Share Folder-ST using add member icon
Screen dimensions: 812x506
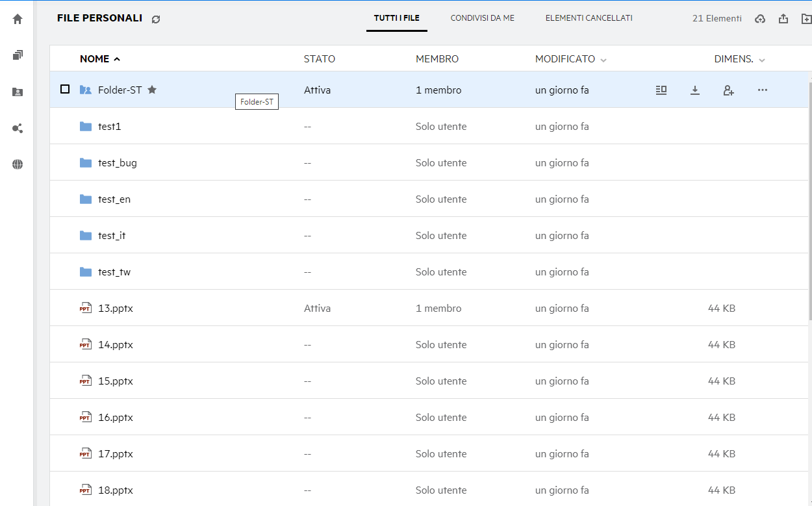coord(729,90)
